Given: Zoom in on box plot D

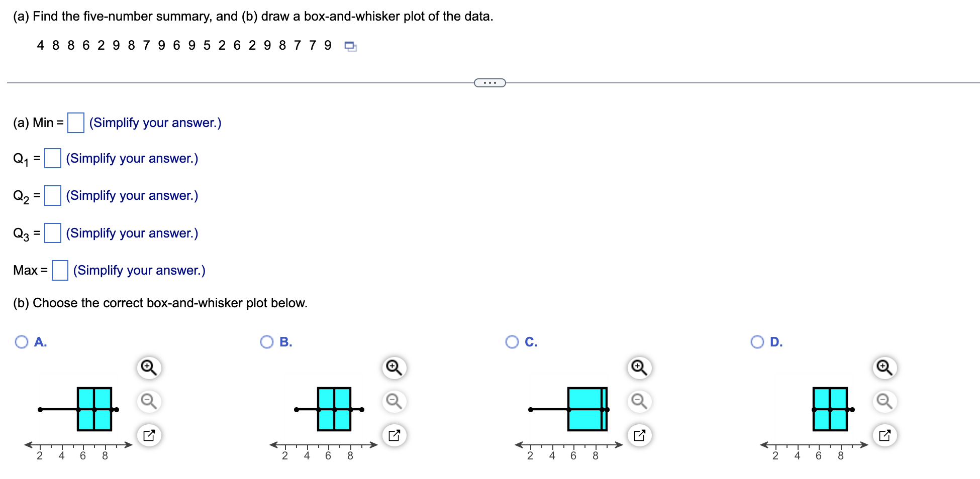Looking at the screenshot, I should (x=884, y=368).
